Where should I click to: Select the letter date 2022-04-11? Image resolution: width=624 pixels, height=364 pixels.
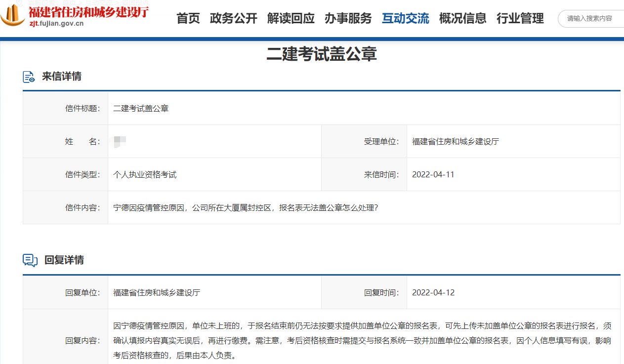pos(433,174)
